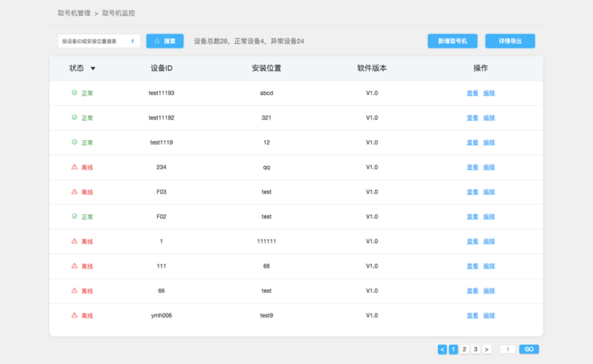Click the green normal status icon for test11193
Viewport: 593px width, 364px height.
coord(75,93)
